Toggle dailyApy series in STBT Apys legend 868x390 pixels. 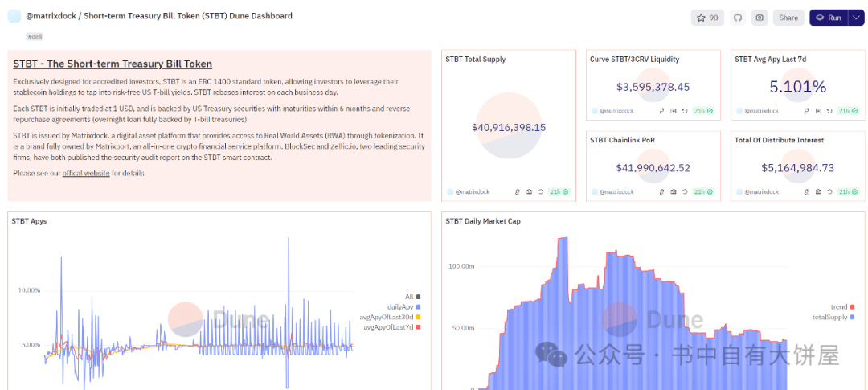[x=404, y=306]
